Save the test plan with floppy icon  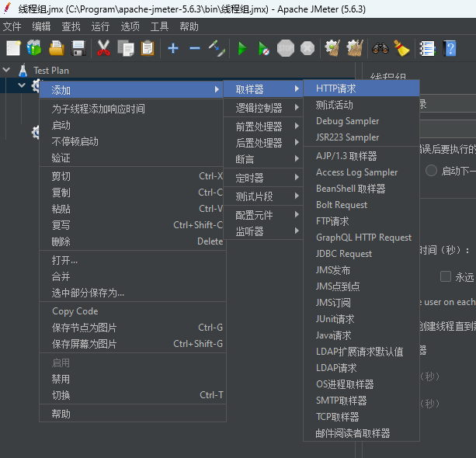[x=78, y=48]
